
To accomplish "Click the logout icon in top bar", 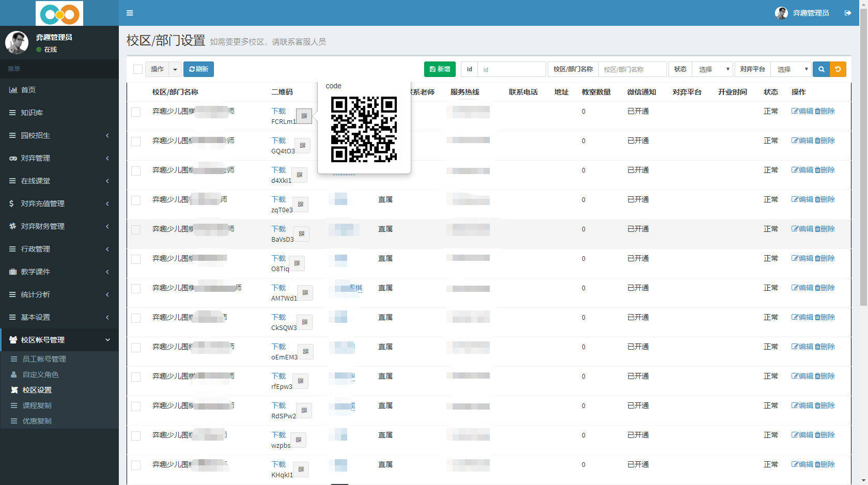I will (x=848, y=13).
